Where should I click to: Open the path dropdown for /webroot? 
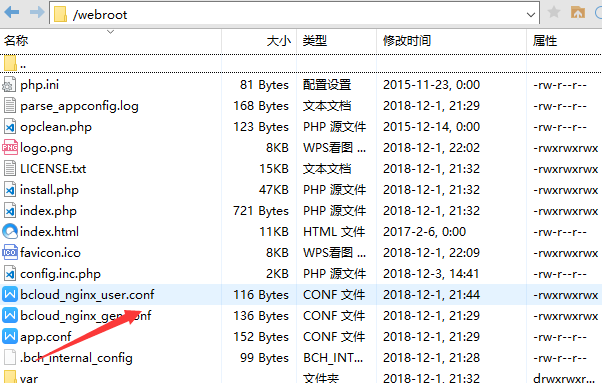coord(531,15)
